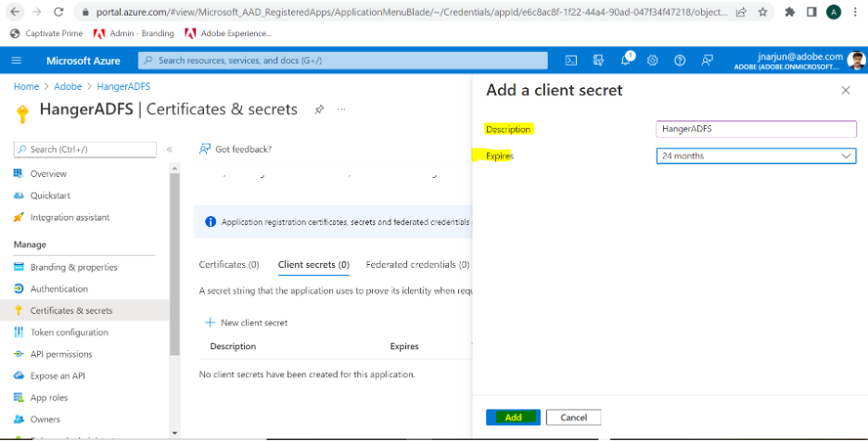Open the Chrome three-dot menu

[856, 12]
